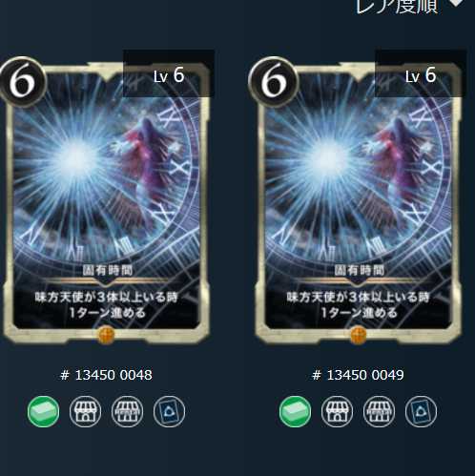Click the cost 6 badge on the right card
475x476 pixels.
(x=274, y=82)
